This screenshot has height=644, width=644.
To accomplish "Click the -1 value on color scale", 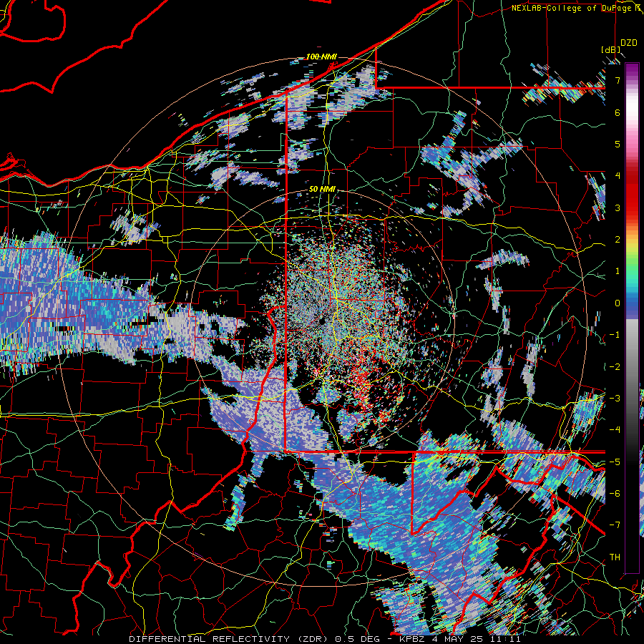I will pyautogui.click(x=615, y=335).
